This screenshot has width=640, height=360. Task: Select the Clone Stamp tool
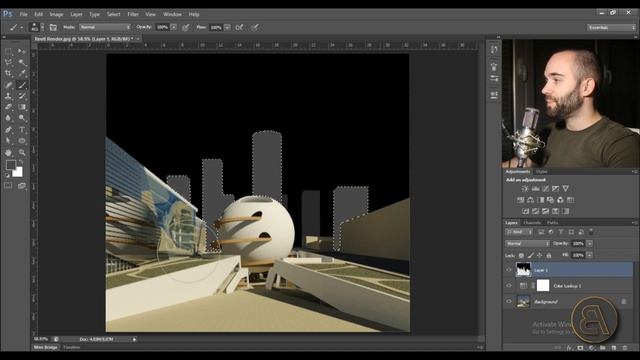click(8, 96)
